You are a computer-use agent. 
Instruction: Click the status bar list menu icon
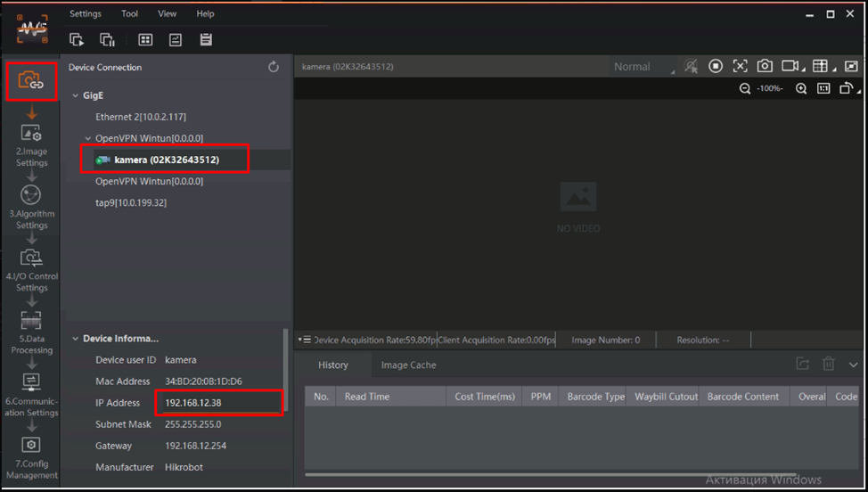[x=305, y=340]
